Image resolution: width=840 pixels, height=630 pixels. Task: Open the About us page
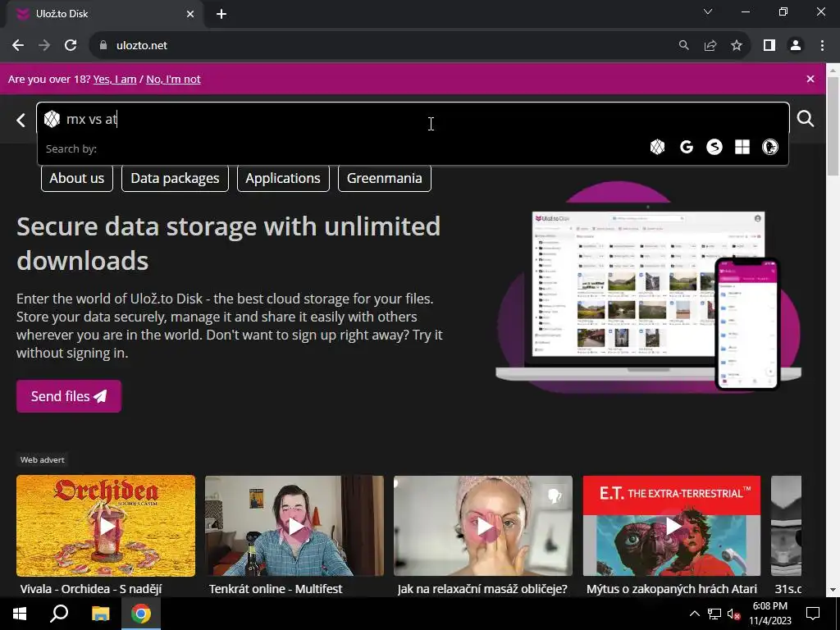77,178
